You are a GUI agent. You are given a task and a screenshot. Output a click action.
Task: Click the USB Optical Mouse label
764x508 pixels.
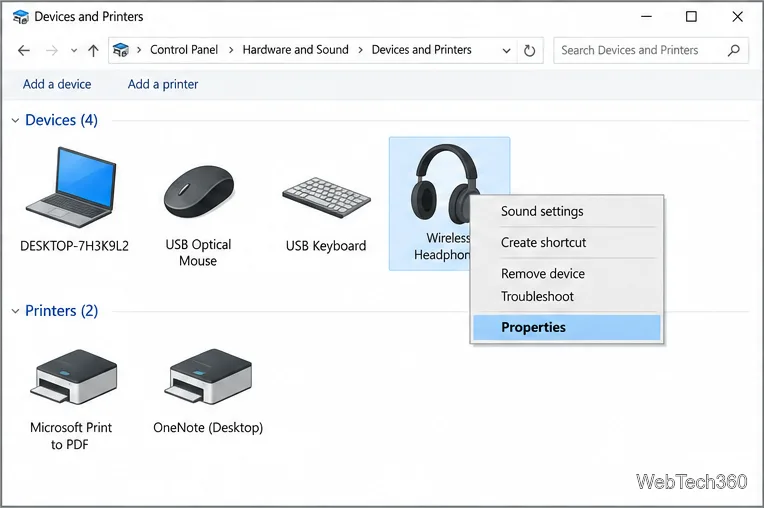[198, 253]
